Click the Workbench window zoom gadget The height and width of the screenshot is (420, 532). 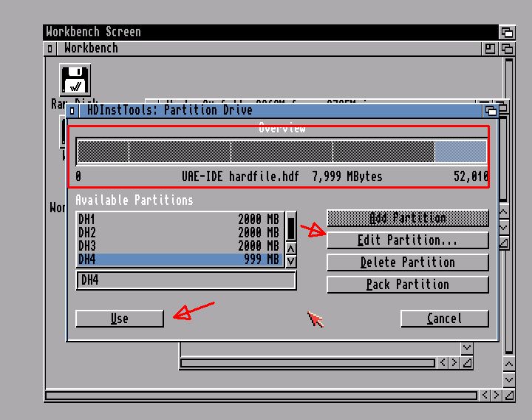click(490, 48)
